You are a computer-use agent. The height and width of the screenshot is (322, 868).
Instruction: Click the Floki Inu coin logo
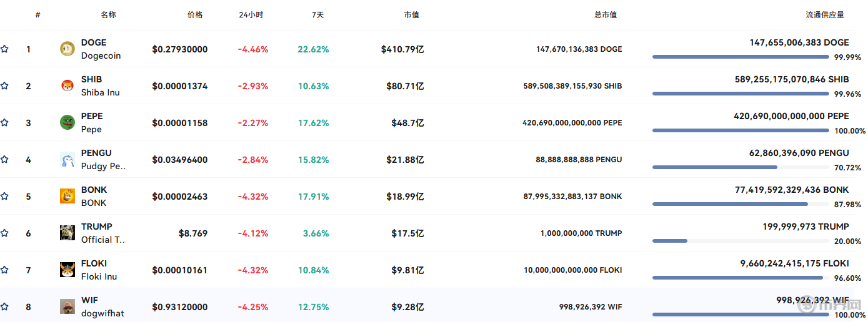point(67,270)
